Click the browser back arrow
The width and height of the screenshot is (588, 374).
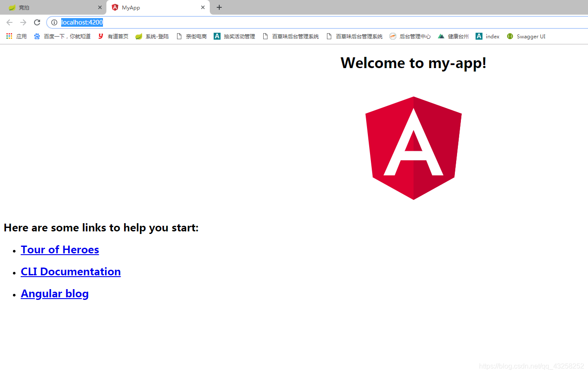pyautogui.click(x=9, y=22)
